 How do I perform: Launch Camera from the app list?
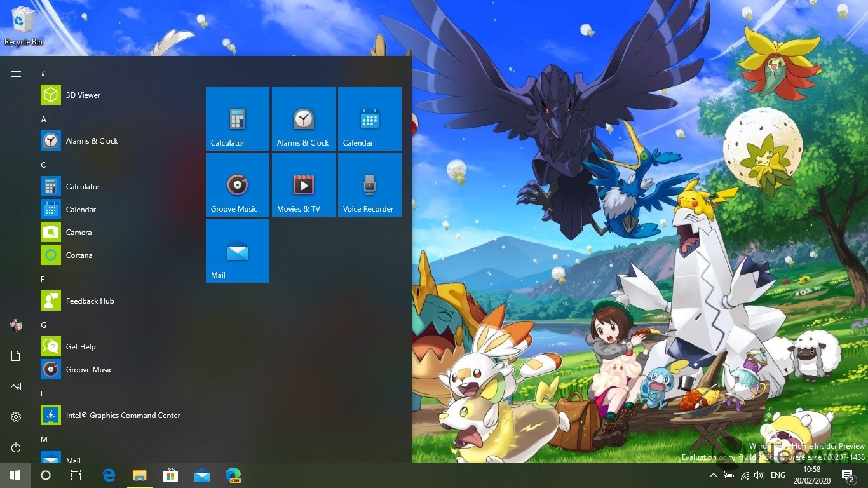click(114, 233)
